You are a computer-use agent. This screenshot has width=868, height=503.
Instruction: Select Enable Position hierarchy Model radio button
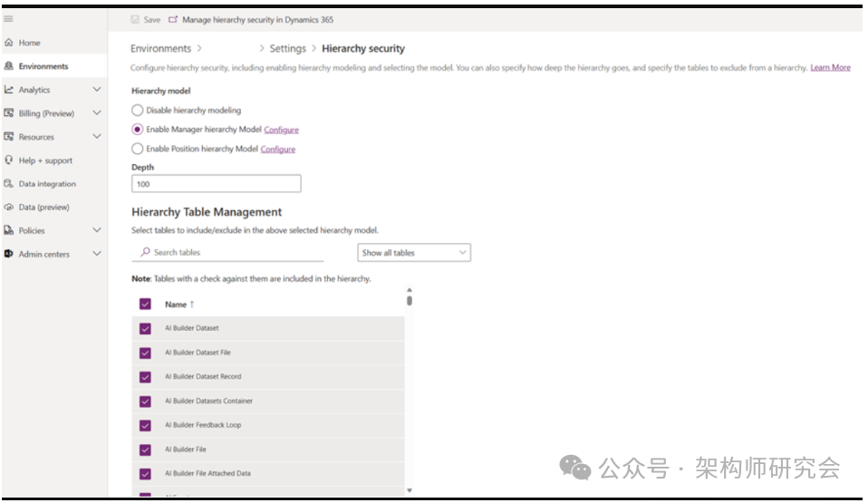[x=138, y=149]
